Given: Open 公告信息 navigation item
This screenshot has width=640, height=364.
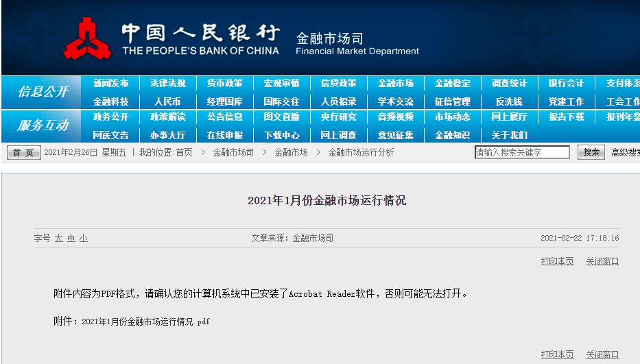Looking at the screenshot, I should pos(224,117).
